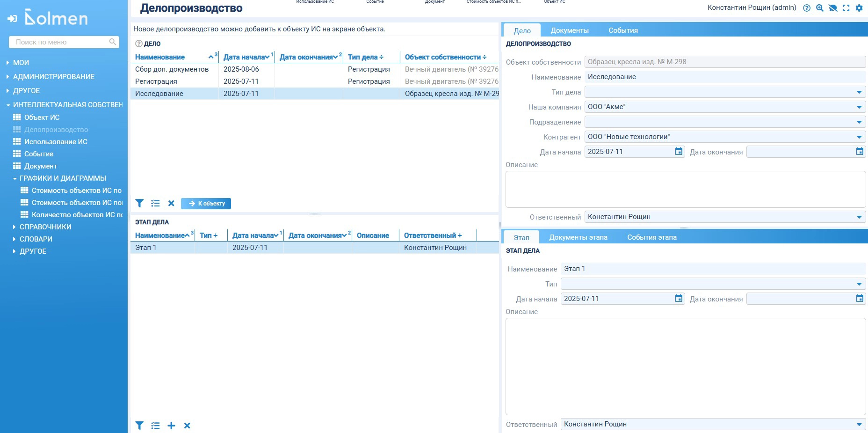Switch to the Документы tab

pos(569,30)
